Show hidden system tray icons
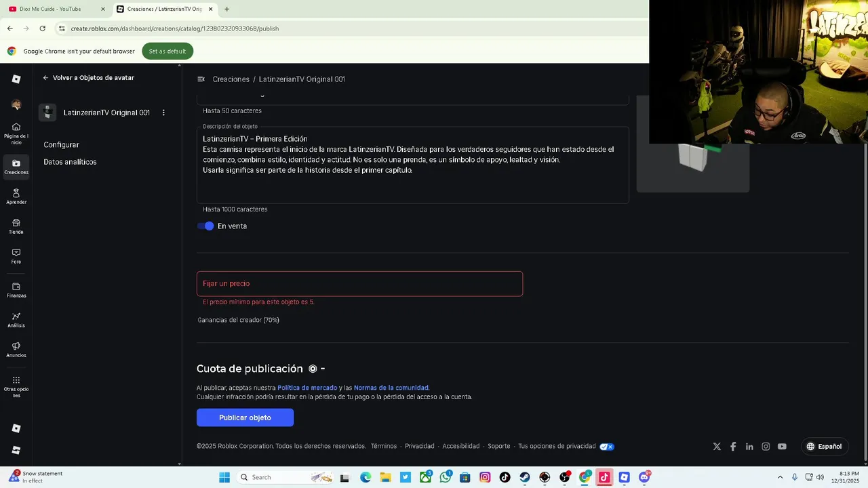This screenshot has width=868, height=488. [x=780, y=477]
